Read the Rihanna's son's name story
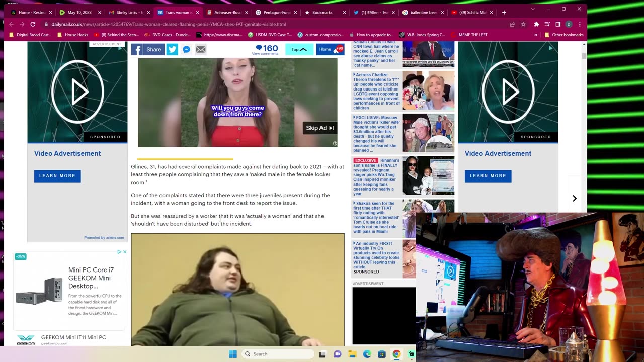The image size is (644, 362). [x=376, y=176]
